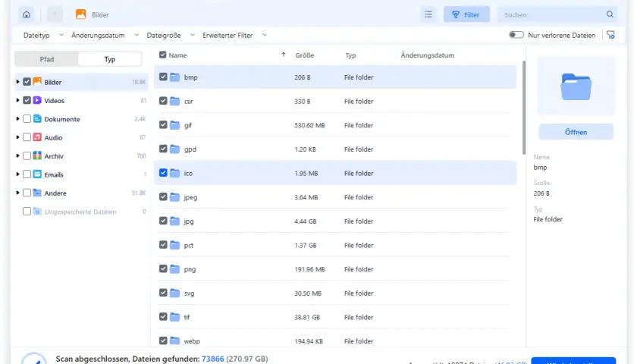Click the Öffnen button
Image resolution: width=637 pixels, height=364 pixels.
click(x=576, y=132)
